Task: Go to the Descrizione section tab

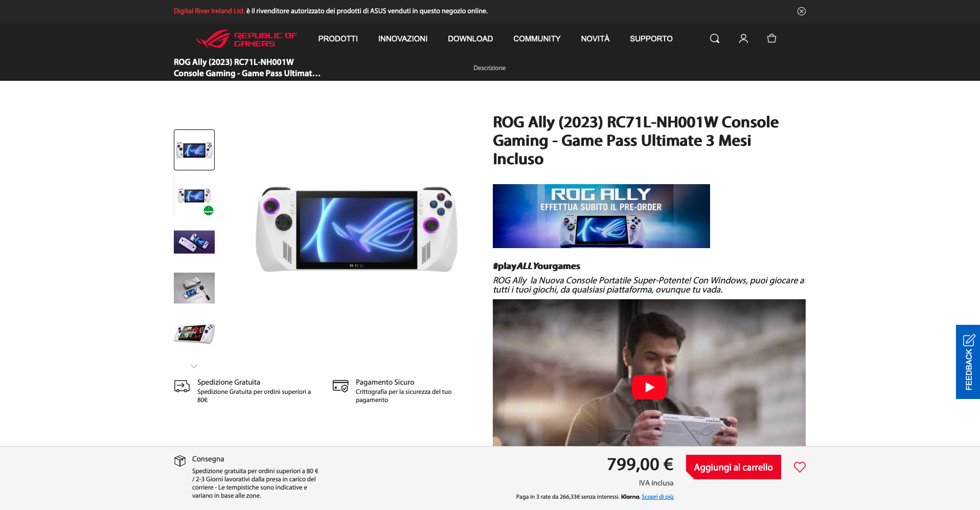Action: tap(489, 68)
